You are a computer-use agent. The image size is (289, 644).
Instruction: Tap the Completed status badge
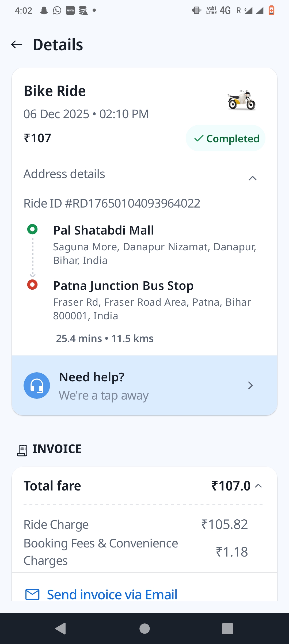point(226,138)
